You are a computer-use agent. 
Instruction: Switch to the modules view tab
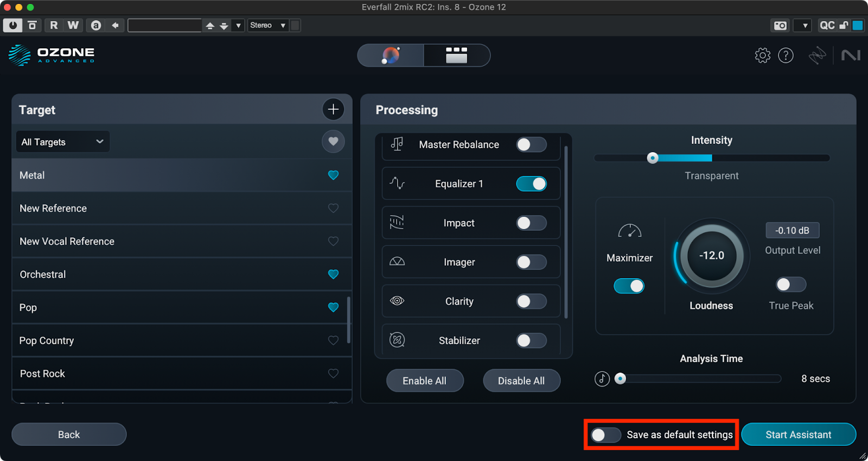(x=456, y=55)
